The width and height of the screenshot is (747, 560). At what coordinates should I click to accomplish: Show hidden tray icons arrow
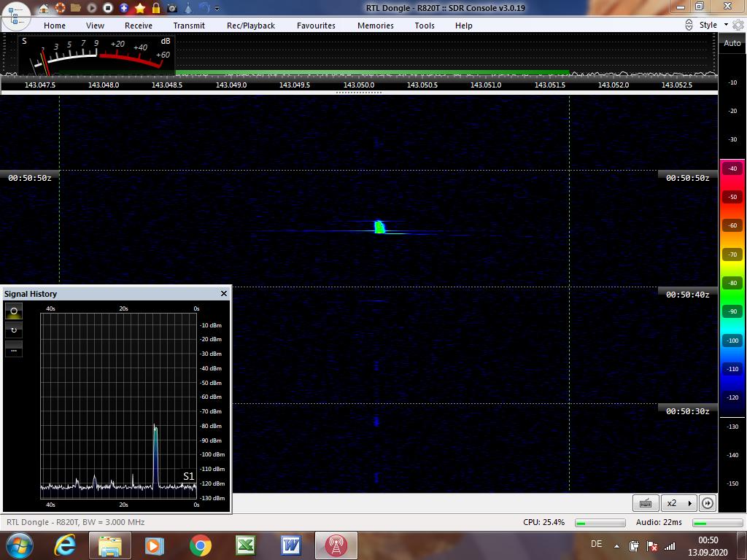point(617,546)
